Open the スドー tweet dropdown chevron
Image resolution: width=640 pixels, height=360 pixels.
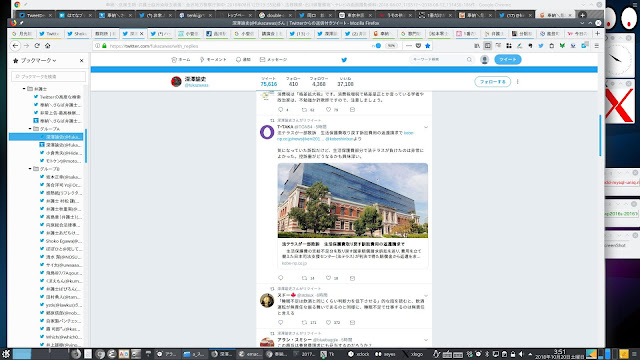click(426, 296)
